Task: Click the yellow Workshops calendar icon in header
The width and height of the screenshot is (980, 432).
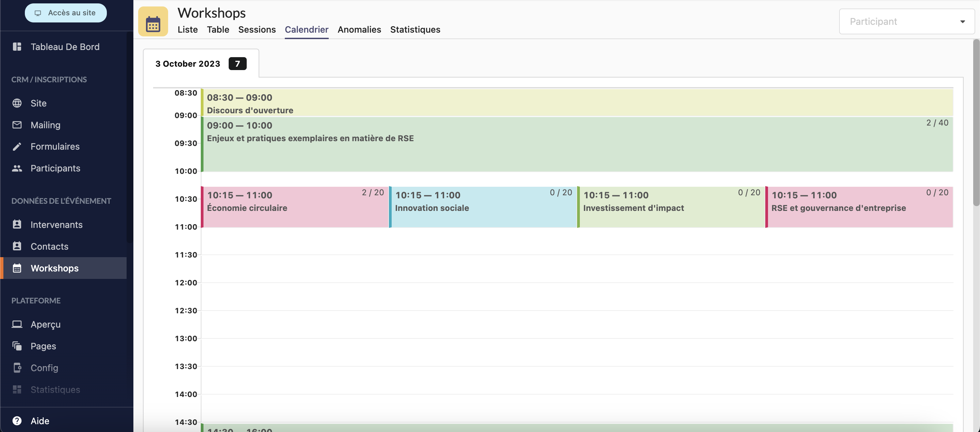Action: point(153,22)
